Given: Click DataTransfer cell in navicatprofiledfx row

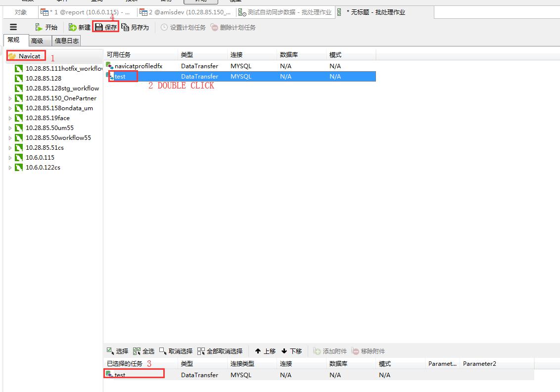Looking at the screenshot, I should pos(199,66).
